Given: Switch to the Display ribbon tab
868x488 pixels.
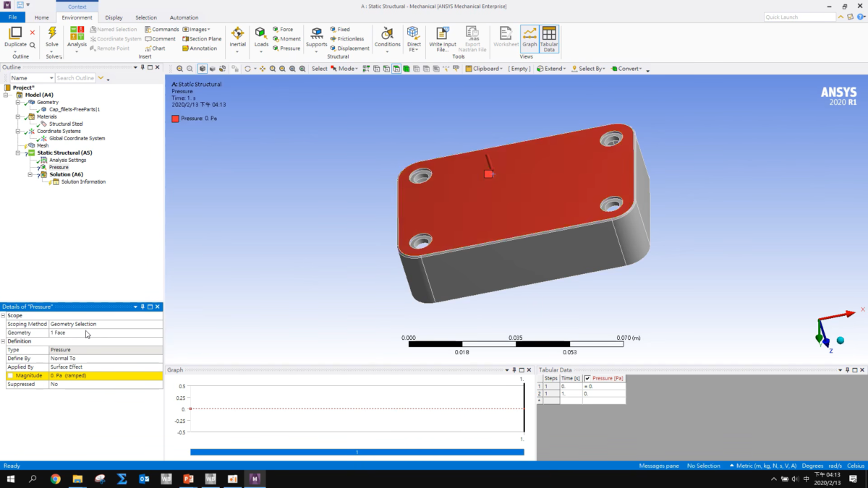Looking at the screenshot, I should click(x=114, y=17).
